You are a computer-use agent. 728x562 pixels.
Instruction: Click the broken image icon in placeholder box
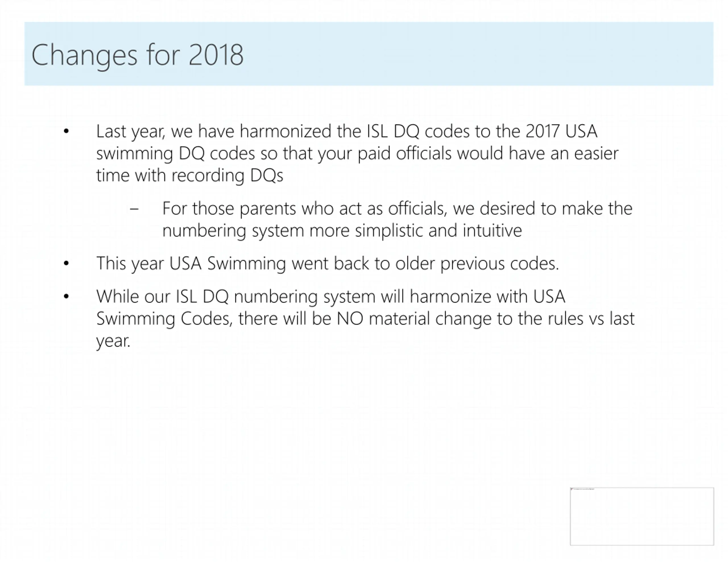pos(572,489)
